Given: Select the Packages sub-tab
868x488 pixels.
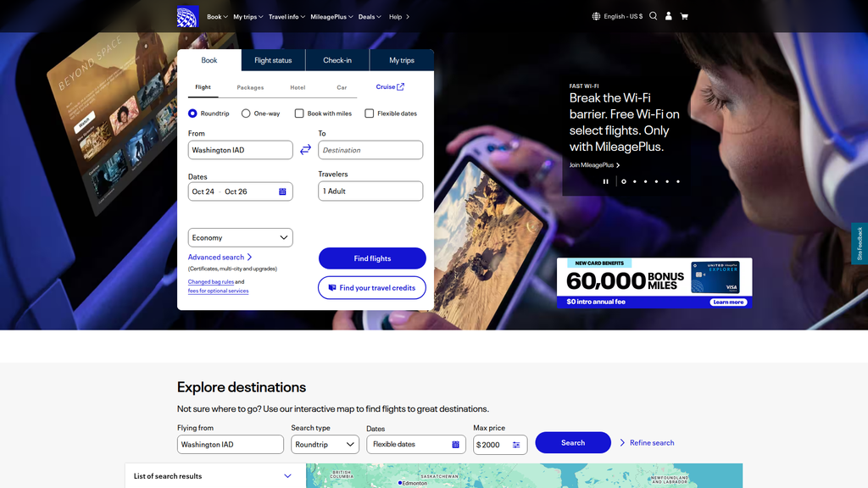Looking at the screenshot, I should coord(250,87).
